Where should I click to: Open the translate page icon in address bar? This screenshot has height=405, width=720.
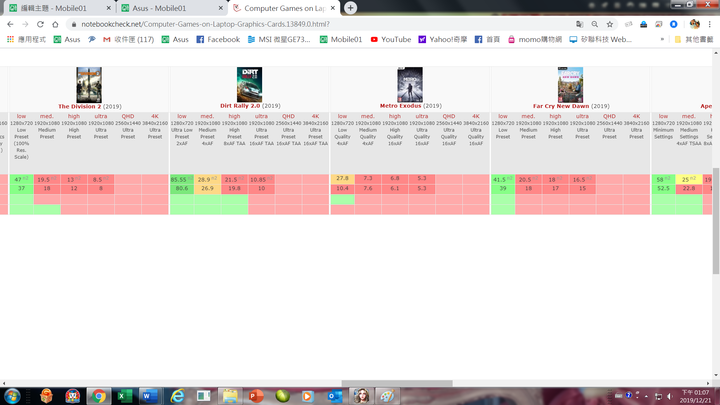(x=579, y=24)
